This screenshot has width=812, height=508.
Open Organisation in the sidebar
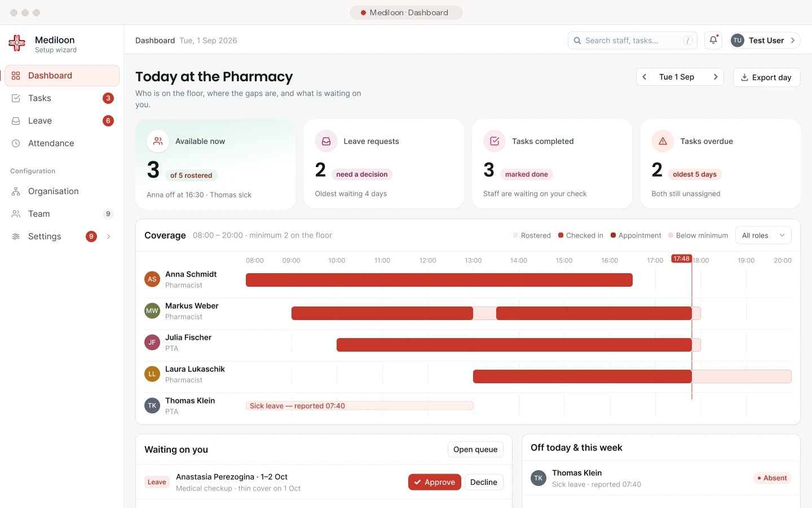62,191
